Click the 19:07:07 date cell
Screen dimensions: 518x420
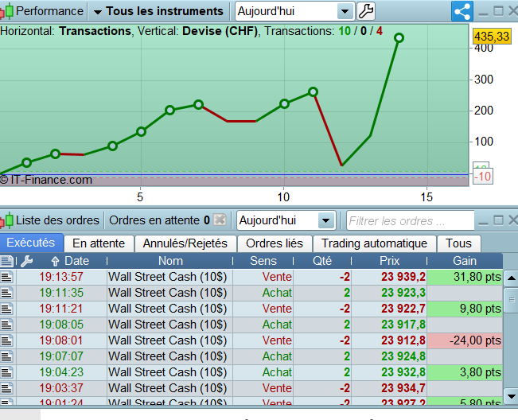tap(61, 356)
